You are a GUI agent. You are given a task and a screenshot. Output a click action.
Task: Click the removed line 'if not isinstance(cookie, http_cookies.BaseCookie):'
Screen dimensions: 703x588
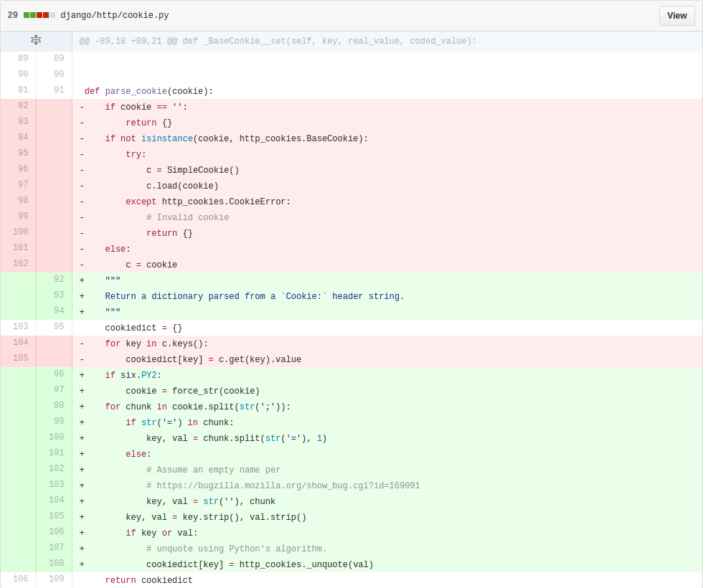[236, 138]
